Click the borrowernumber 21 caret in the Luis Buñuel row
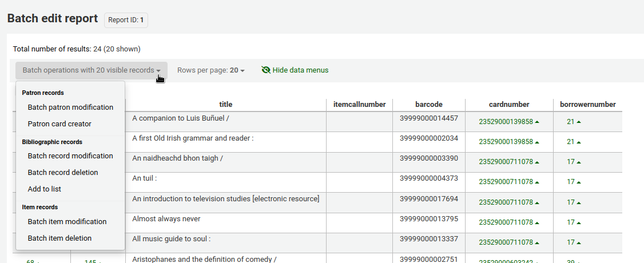Viewport: 644px width, 263px height. pyautogui.click(x=579, y=122)
